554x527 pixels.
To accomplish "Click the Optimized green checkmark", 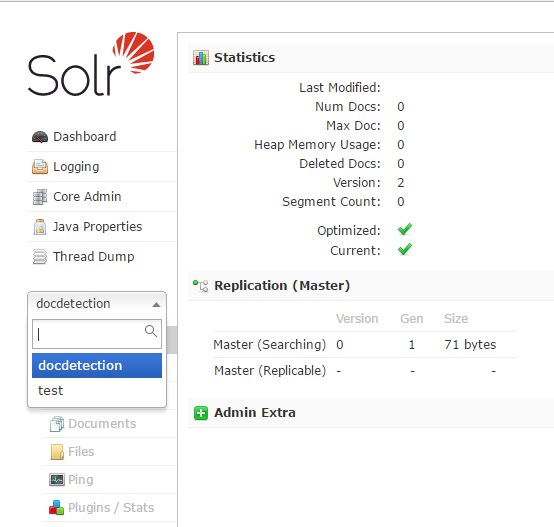I will pyautogui.click(x=405, y=229).
